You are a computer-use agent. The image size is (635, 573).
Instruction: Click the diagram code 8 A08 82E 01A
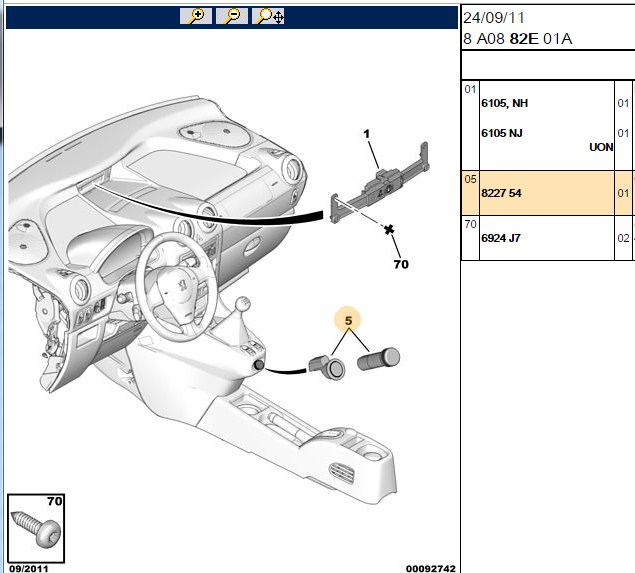518,39
